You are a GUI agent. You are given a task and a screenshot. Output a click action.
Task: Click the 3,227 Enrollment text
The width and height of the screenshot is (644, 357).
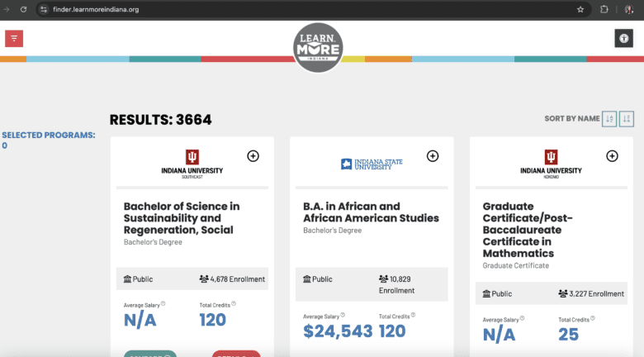(596, 293)
